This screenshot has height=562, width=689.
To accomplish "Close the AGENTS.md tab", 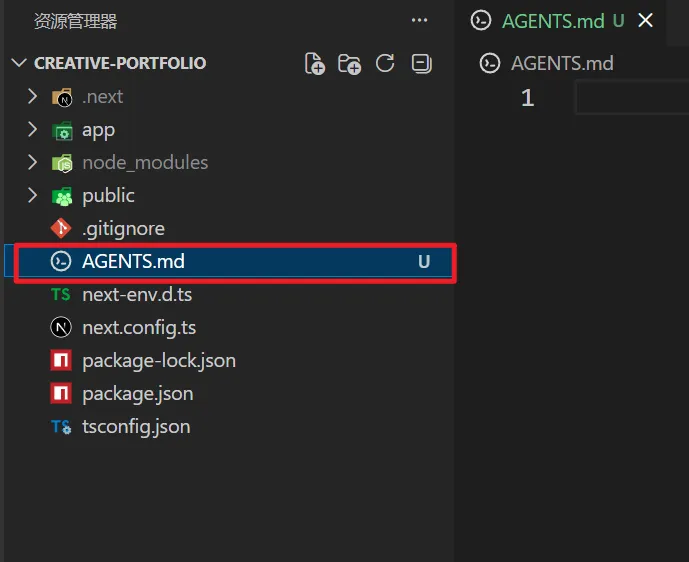I will [645, 20].
